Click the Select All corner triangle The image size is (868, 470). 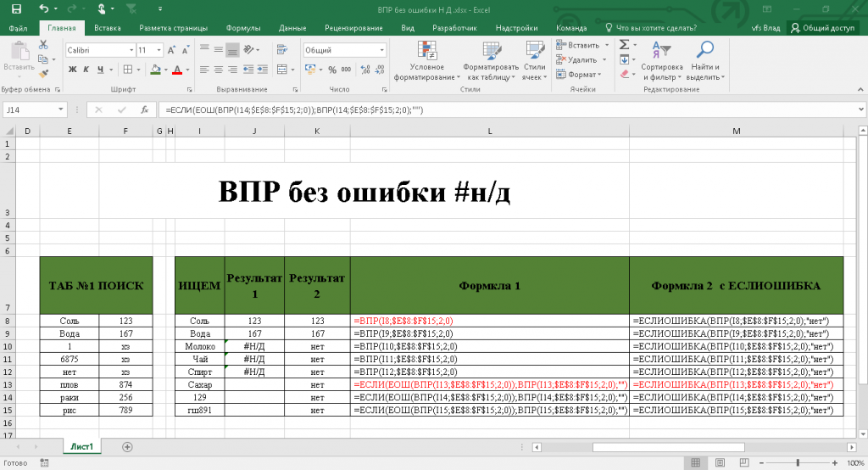pos(9,131)
